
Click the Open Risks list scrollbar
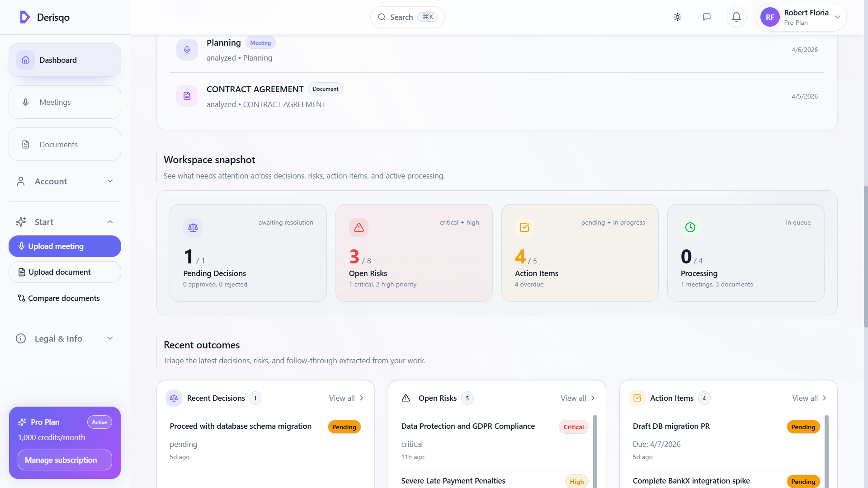pyautogui.click(x=595, y=451)
